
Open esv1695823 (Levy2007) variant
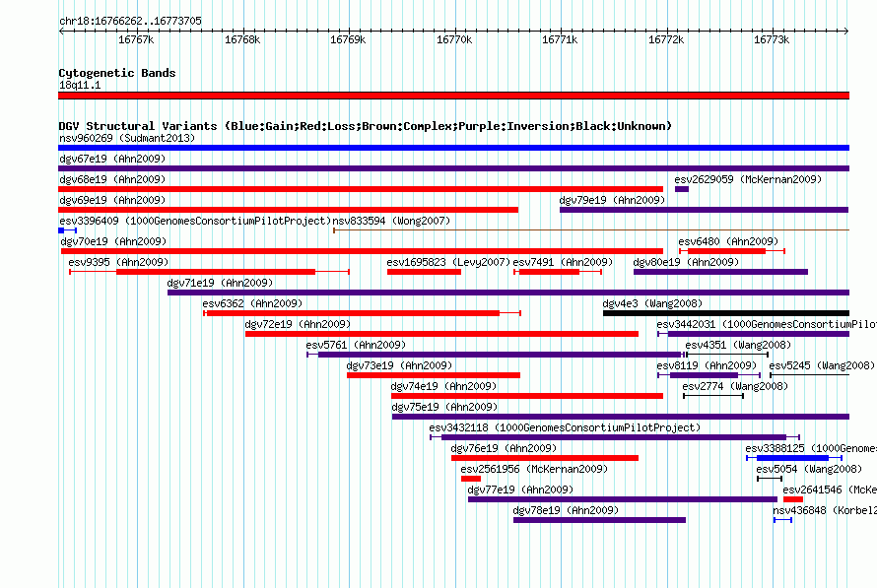(448, 262)
